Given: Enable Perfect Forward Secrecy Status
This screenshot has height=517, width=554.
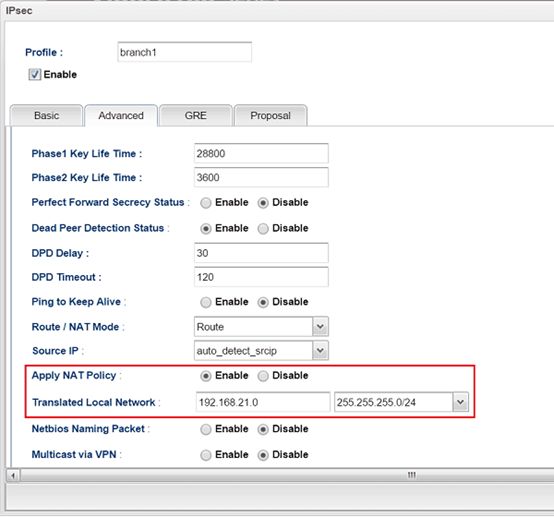Looking at the screenshot, I should pyautogui.click(x=206, y=203).
